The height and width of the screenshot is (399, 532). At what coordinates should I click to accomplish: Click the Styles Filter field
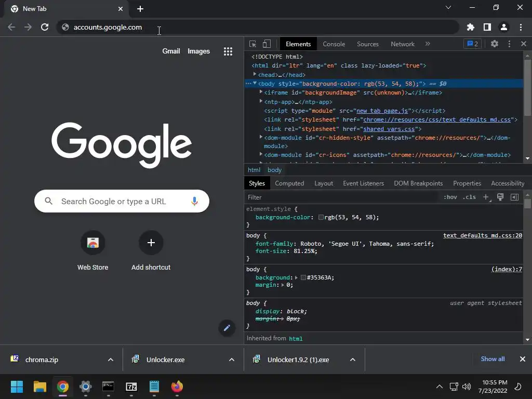(342, 197)
